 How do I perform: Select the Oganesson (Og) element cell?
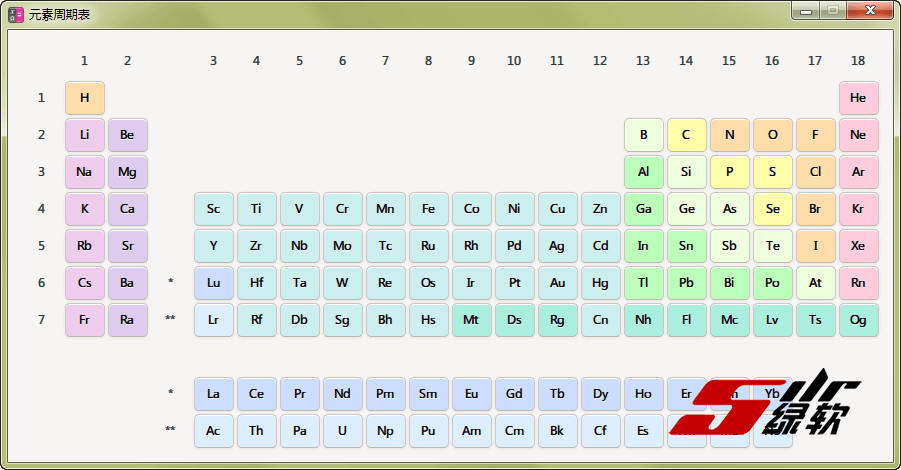(x=858, y=320)
